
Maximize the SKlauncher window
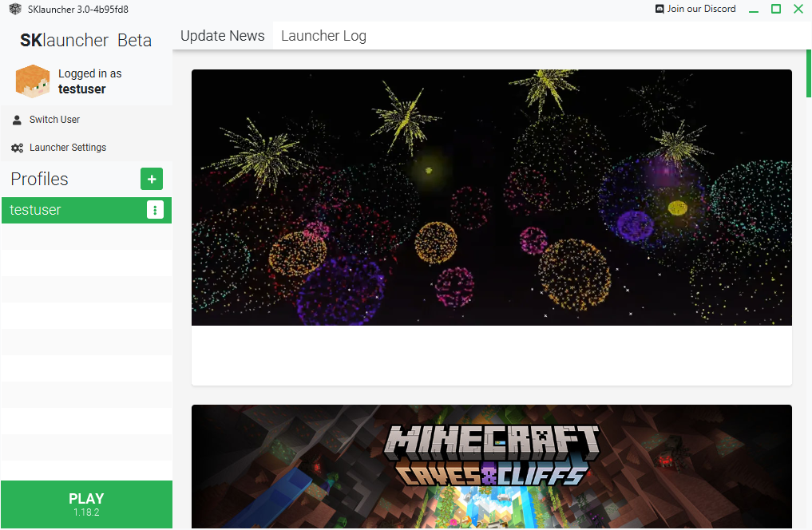(x=776, y=9)
